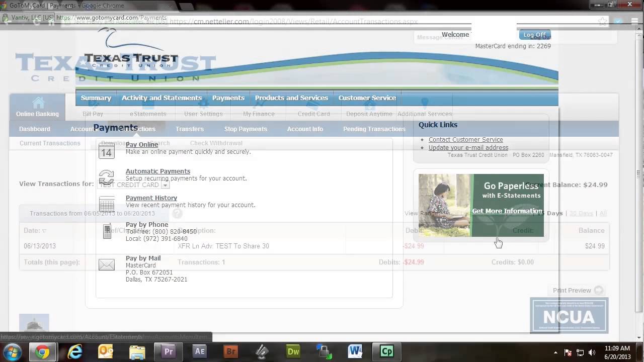Click the Go Paperless banner image
The width and height of the screenshot is (644, 362).
tap(481, 205)
